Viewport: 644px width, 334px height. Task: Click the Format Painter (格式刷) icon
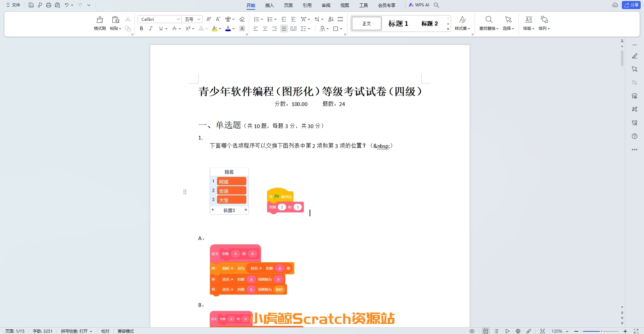(100, 19)
